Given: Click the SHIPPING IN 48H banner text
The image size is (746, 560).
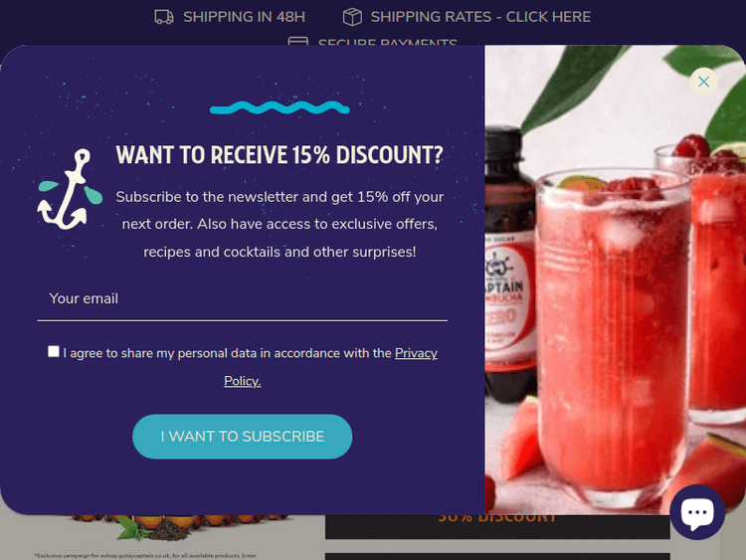Looking at the screenshot, I should [x=244, y=17].
